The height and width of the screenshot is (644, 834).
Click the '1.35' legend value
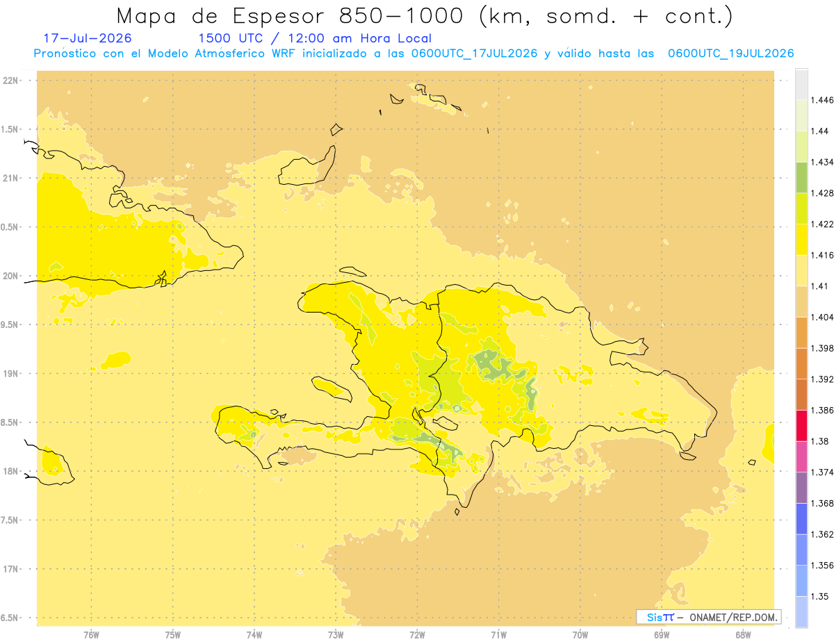821,596
